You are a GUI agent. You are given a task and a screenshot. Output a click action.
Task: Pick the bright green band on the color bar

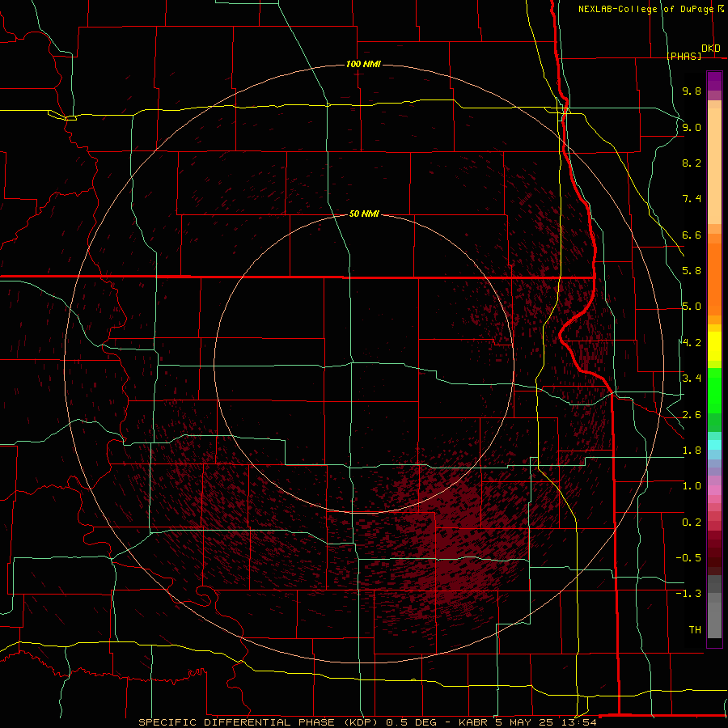point(714,391)
